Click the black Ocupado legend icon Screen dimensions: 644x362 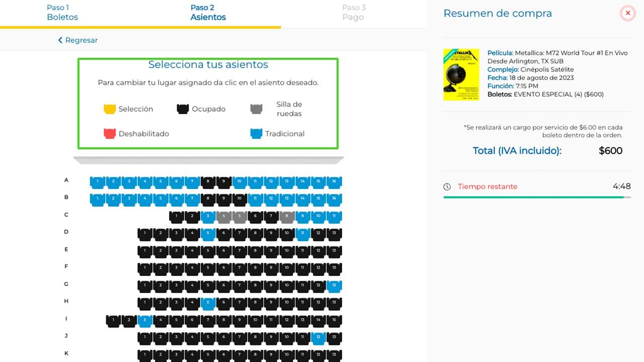[x=182, y=108]
